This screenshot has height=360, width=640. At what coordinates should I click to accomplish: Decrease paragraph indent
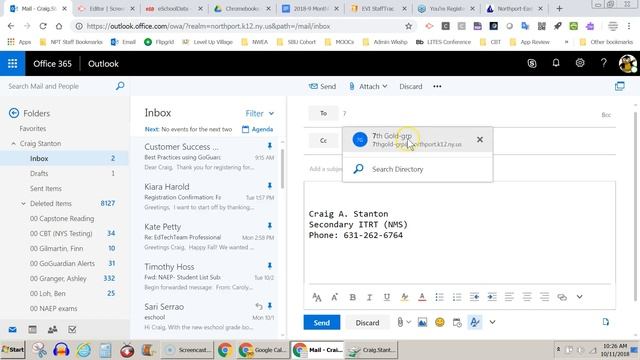pyautogui.click(x=474, y=297)
